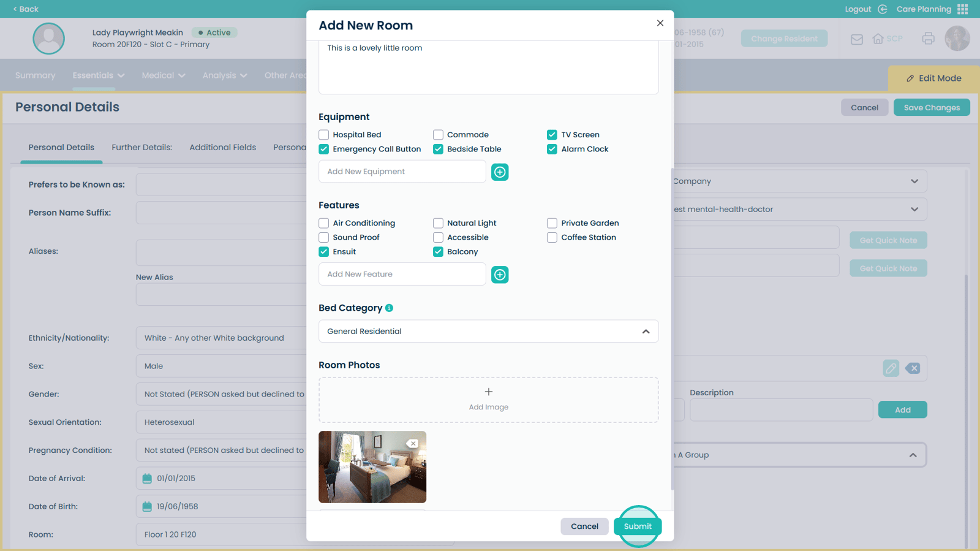The width and height of the screenshot is (980, 551).
Task: Switch to the Further Details tab
Action: pos(141,148)
